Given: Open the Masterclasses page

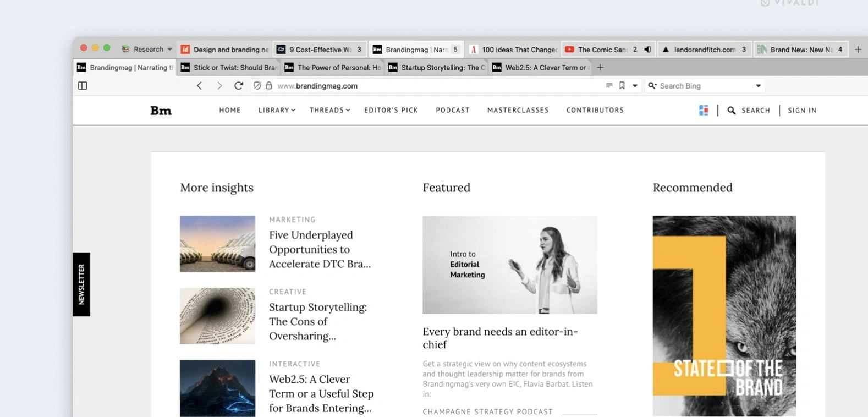Looking at the screenshot, I should 518,111.
